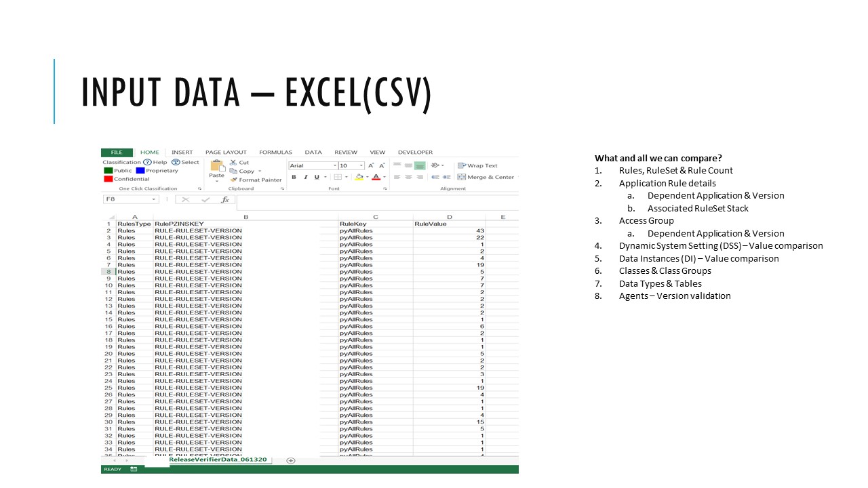This screenshot has height=488, width=868.
Task: Open the FILE tab
Action: click(117, 152)
